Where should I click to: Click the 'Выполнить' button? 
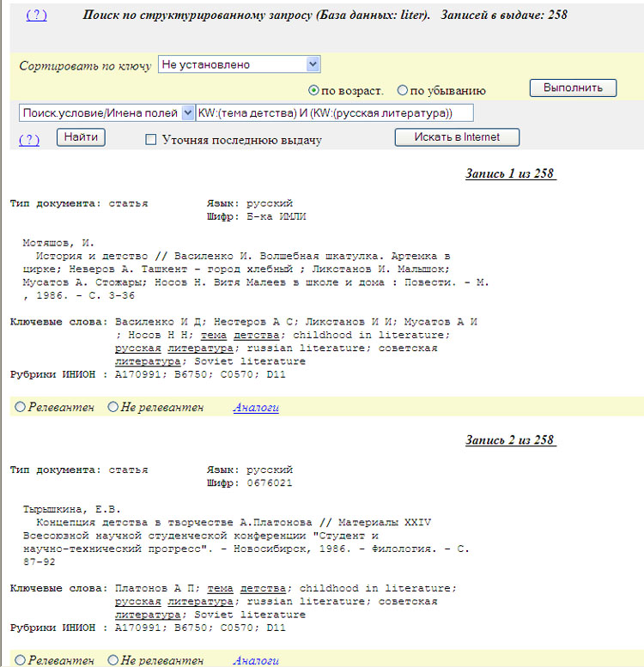pos(573,88)
